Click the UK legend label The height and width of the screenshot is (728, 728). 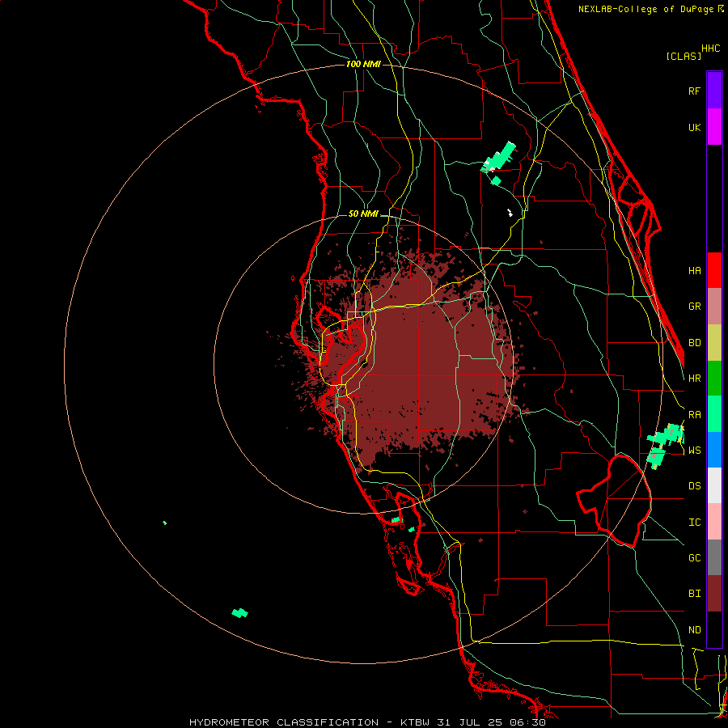click(x=695, y=127)
